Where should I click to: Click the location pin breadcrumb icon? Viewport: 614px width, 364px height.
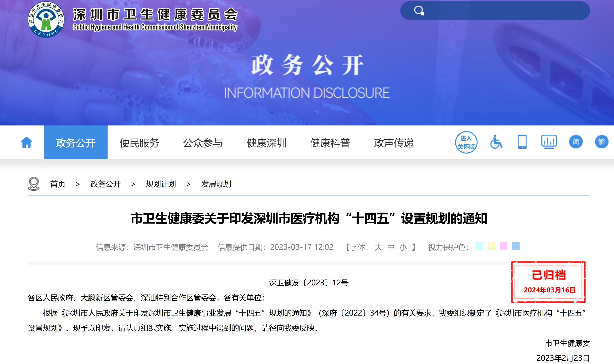coord(34,184)
